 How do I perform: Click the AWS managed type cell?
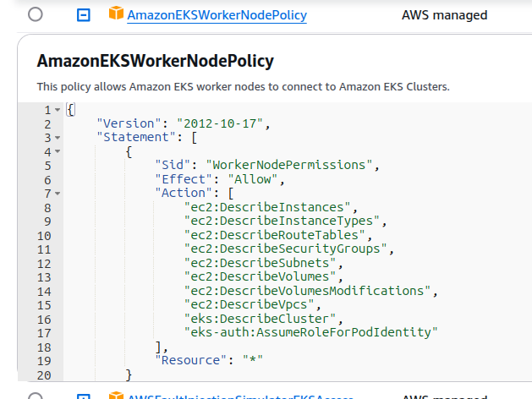tap(445, 15)
